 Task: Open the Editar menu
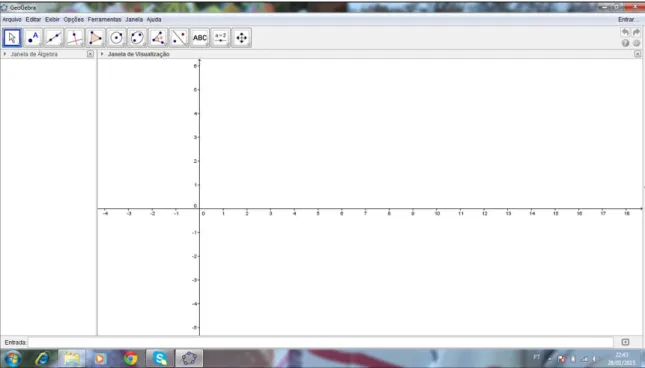click(33, 19)
